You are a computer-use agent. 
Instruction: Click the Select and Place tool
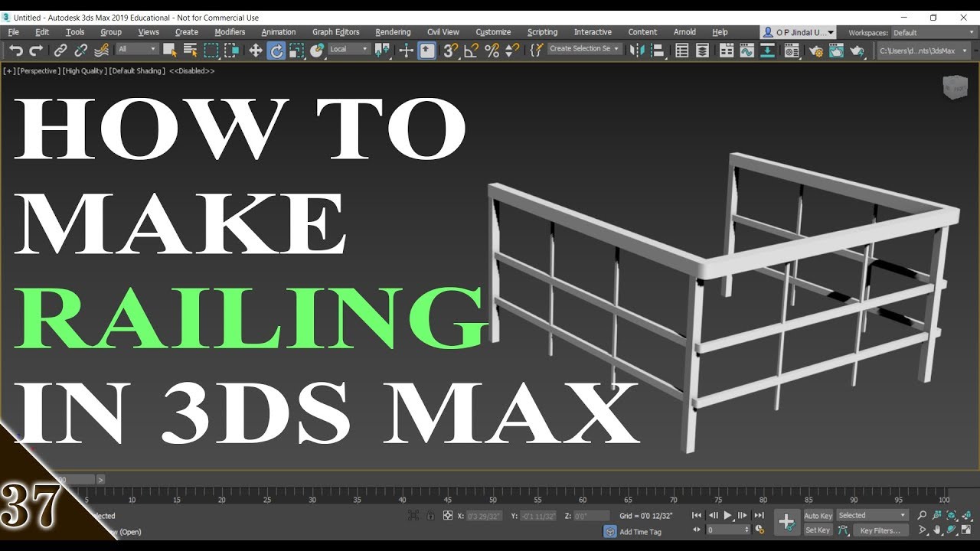[x=316, y=51]
